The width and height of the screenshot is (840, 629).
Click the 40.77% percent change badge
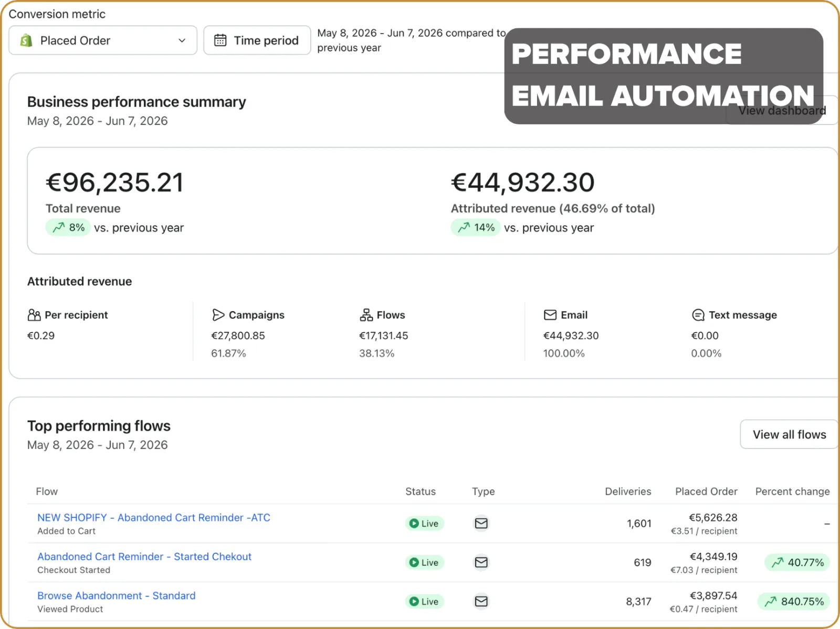point(797,562)
